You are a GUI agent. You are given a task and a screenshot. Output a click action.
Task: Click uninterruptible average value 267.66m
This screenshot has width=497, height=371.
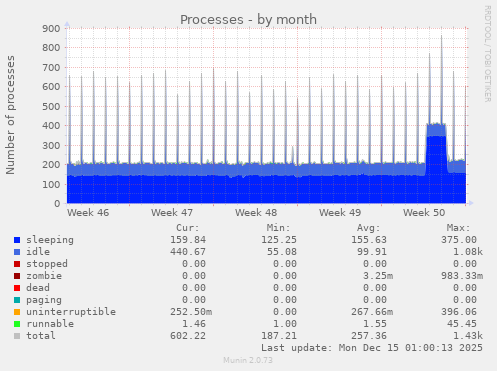click(372, 312)
